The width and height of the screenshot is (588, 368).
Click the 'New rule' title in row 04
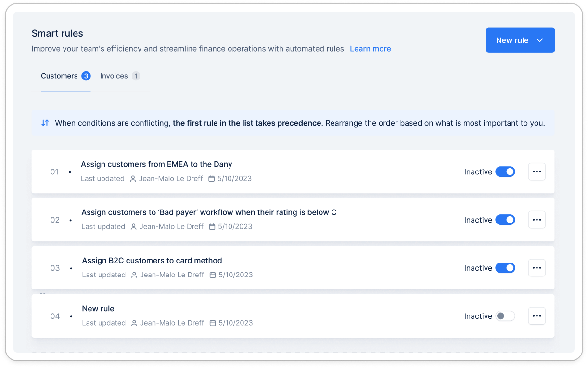(98, 309)
